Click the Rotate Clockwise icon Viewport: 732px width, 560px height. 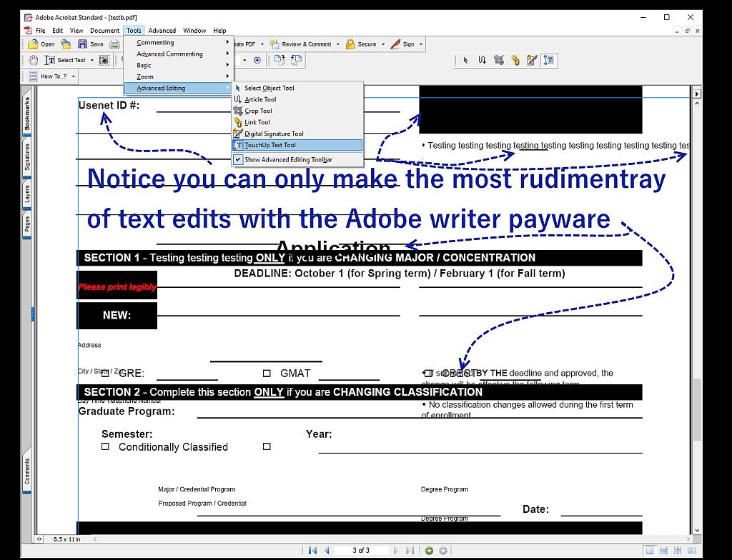click(280, 60)
